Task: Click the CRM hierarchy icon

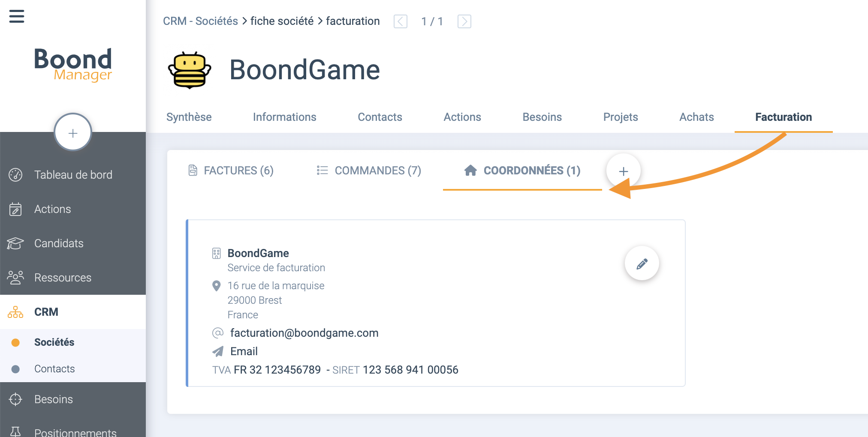Action: click(x=15, y=312)
